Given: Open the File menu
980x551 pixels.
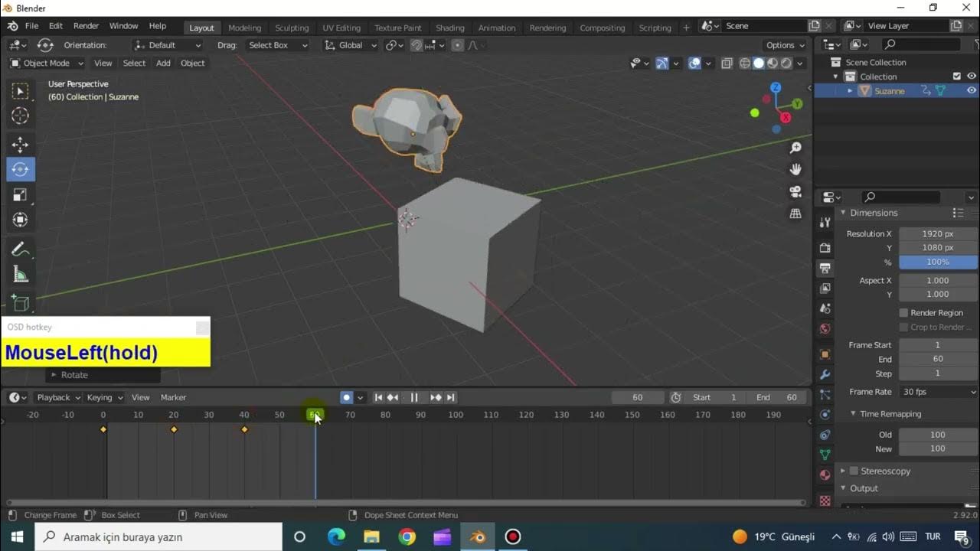Looking at the screenshot, I should pyautogui.click(x=31, y=26).
